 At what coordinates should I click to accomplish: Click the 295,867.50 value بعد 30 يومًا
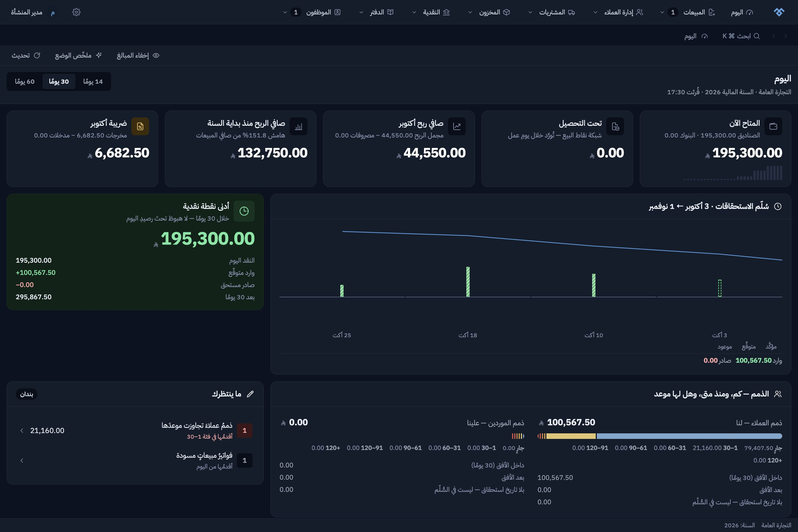34,297
